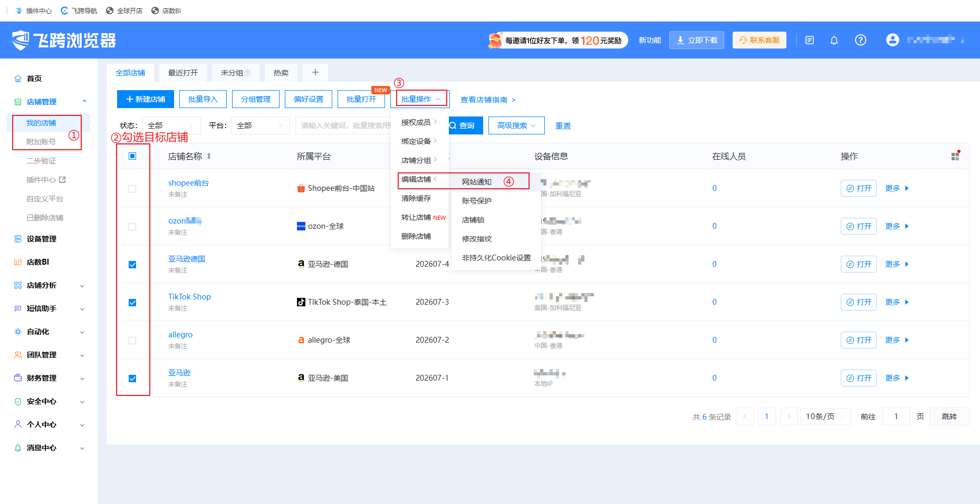
Task: Open column settings grid icon in table header
Action: coord(955,156)
